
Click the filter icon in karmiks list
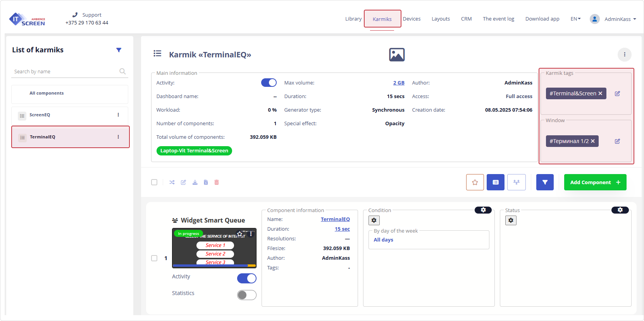[x=119, y=50]
